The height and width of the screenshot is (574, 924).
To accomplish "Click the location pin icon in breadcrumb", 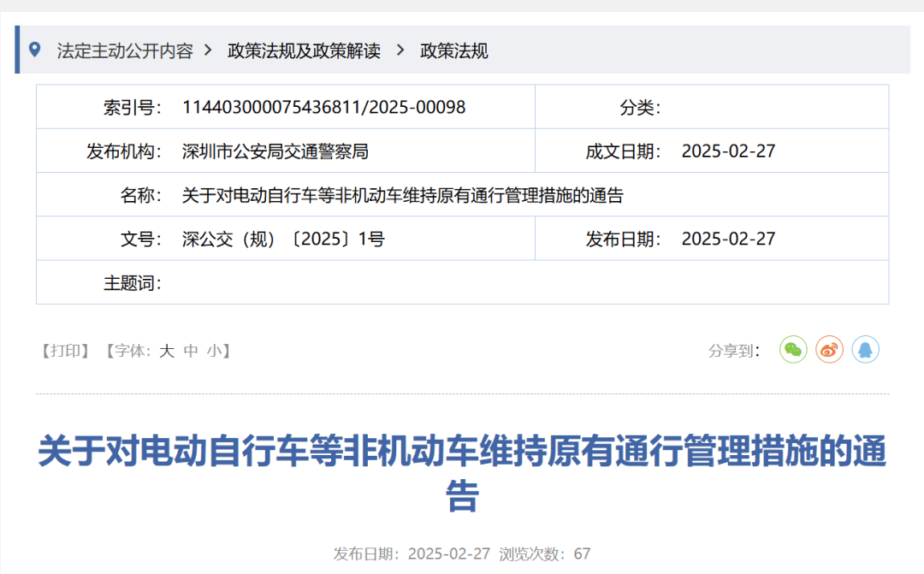I will [35, 50].
